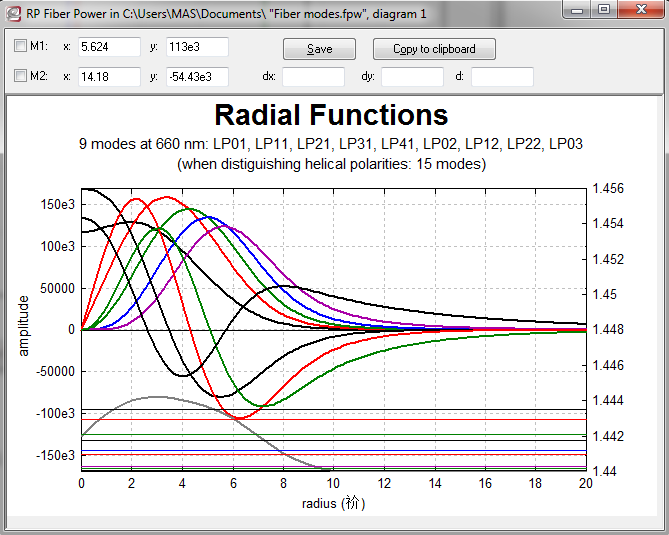Viewport: 669px width, 535px height.
Task: Click the M2 x field showing 14.18
Action: 109,76
